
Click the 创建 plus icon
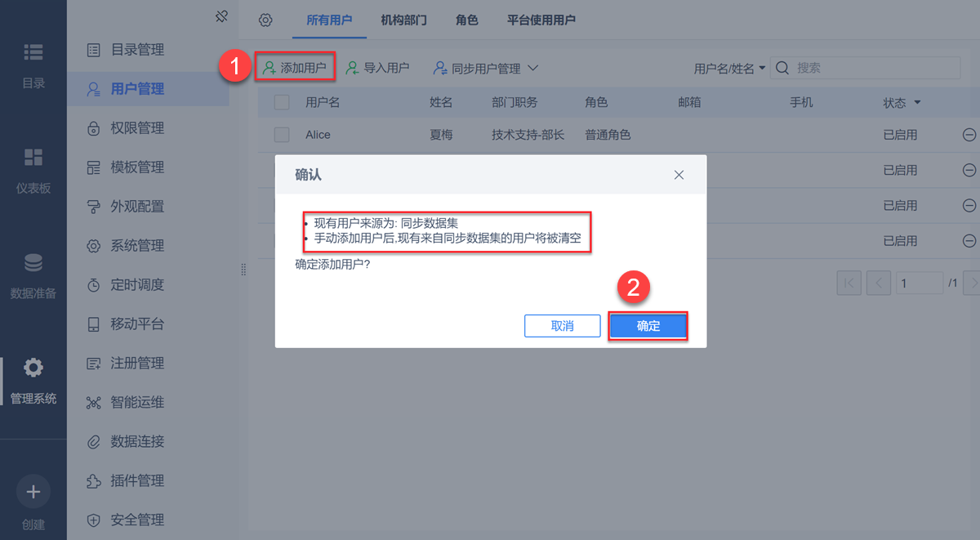coord(33,492)
